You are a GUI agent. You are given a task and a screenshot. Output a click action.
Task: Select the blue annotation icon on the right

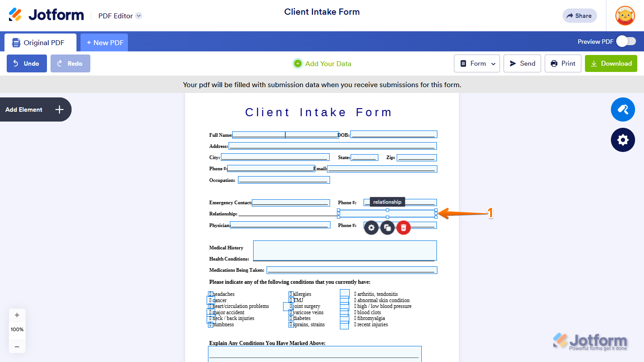click(x=623, y=109)
